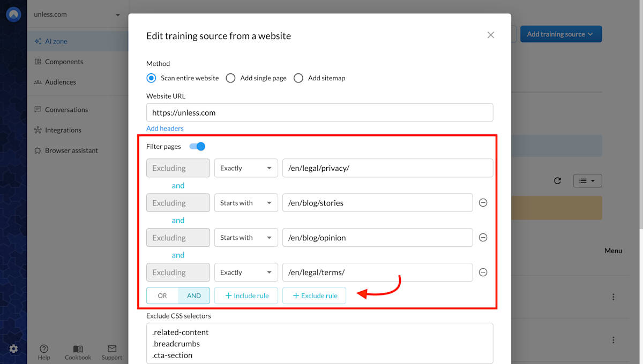Open the Exactly match dropdown
This screenshot has height=364, width=643.
(x=246, y=168)
